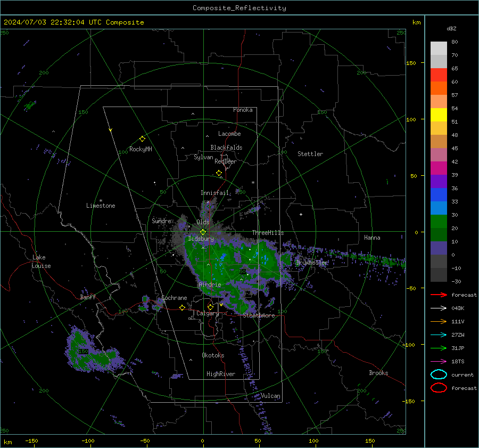Click the RedDeer city label

(x=226, y=161)
